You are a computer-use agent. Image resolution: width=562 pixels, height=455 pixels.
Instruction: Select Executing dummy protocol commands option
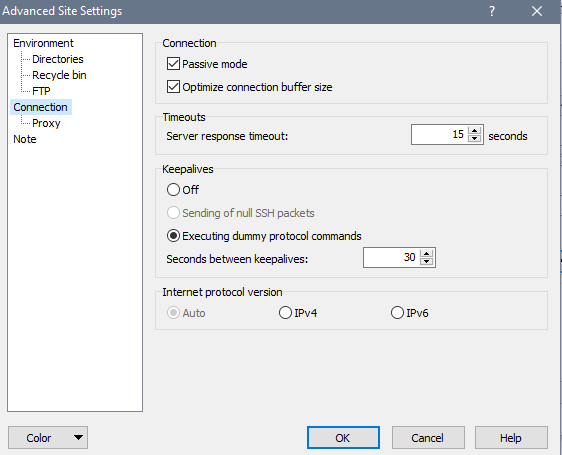pos(173,236)
